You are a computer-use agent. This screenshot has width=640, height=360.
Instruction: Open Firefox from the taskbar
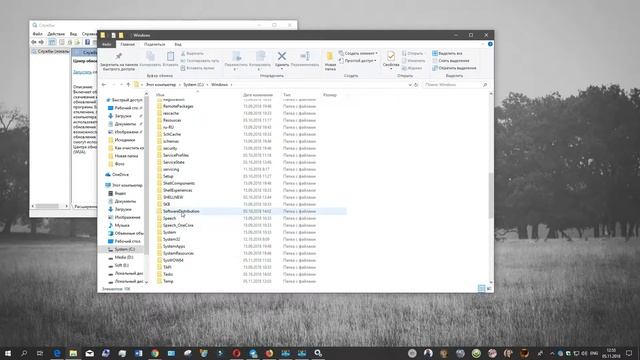tap(269, 353)
